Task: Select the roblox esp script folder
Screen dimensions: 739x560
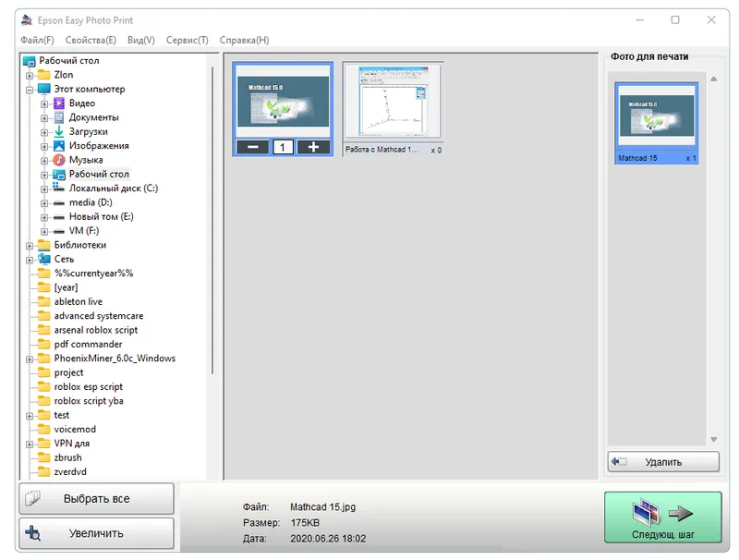Action: [x=88, y=386]
